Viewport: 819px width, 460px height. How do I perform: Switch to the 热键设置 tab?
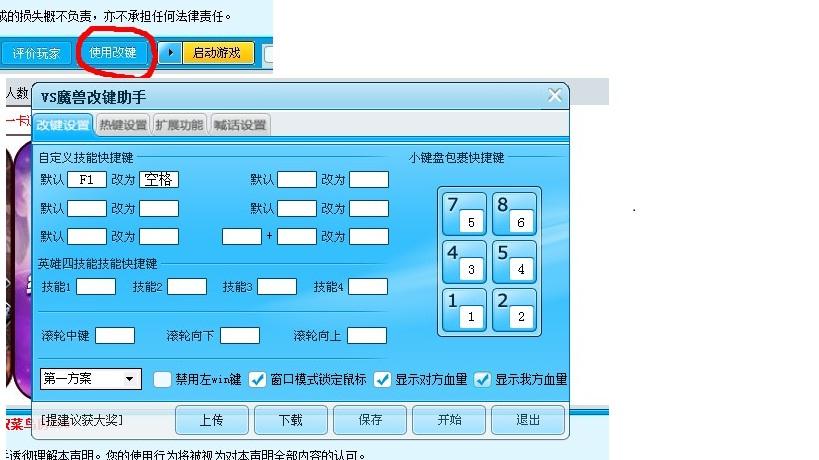point(123,125)
